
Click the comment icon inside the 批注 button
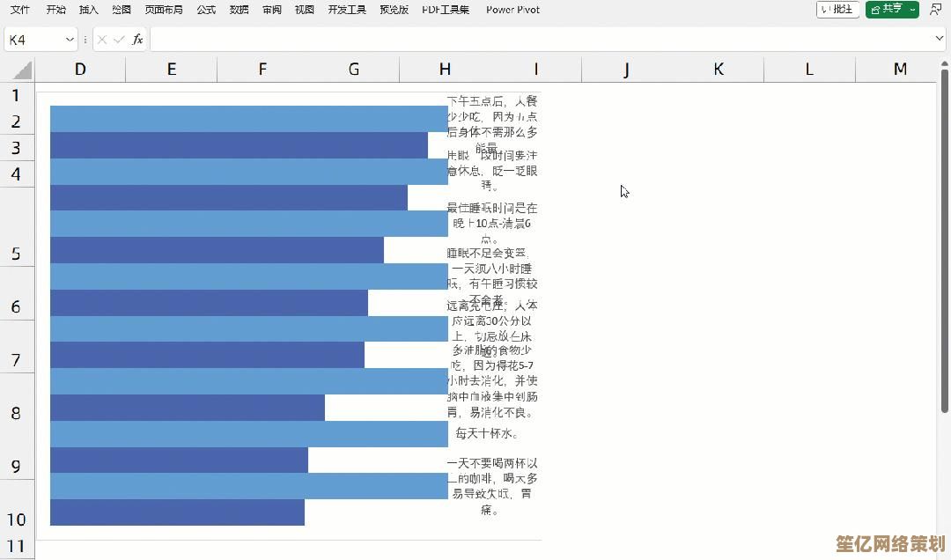pyautogui.click(x=824, y=10)
